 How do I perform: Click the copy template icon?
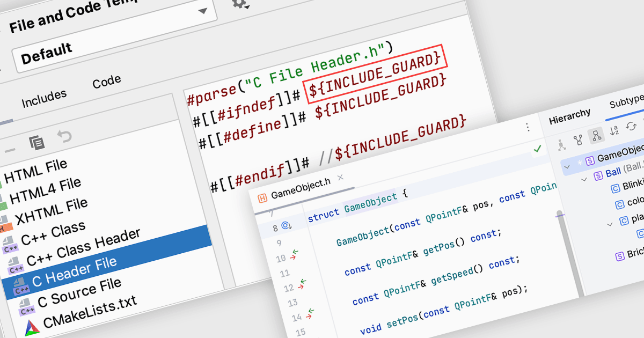[x=37, y=142]
